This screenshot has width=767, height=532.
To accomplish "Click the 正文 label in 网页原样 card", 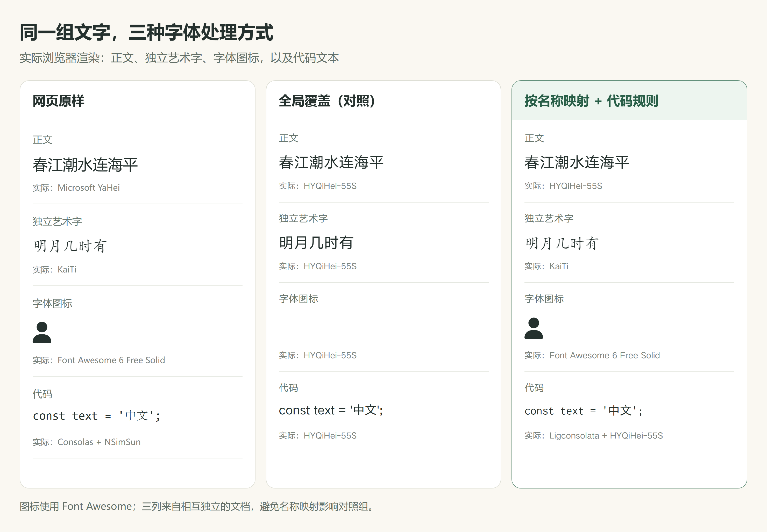I will click(x=42, y=140).
